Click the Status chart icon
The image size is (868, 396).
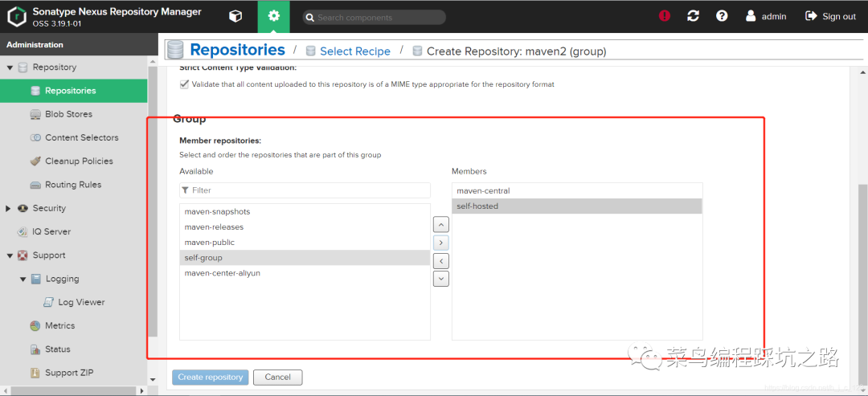pyautogui.click(x=35, y=349)
